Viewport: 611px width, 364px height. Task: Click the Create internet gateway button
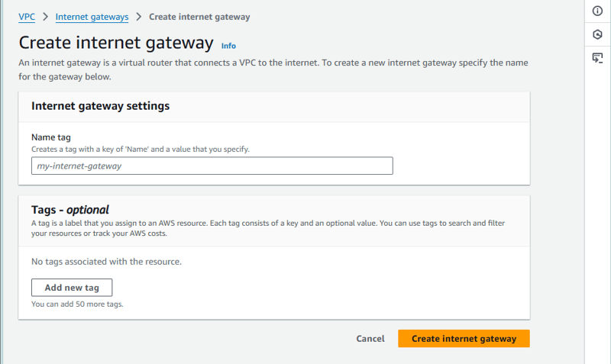464,339
